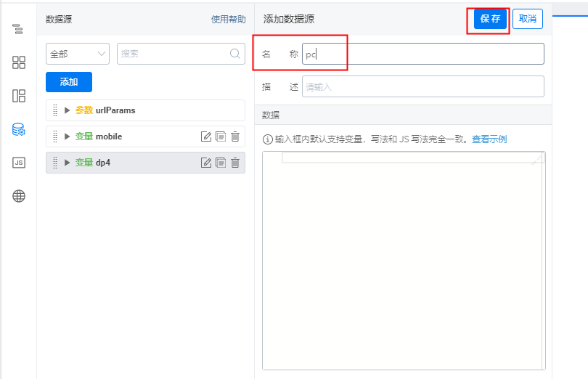Screen dimensions: 588x379
Task: Expand the urlParams parameter item
Action: [68, 110]
